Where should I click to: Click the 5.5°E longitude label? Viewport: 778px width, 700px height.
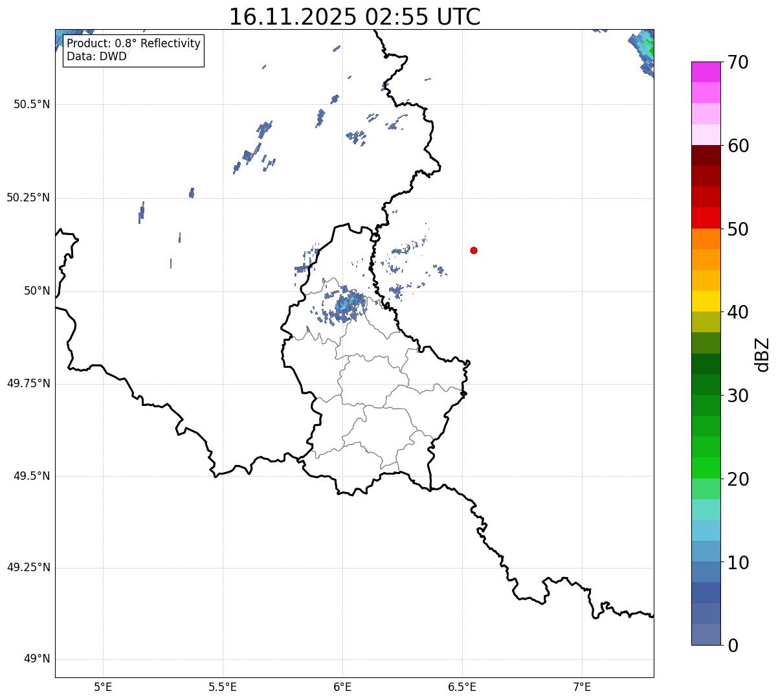click(x=223, y=686)
